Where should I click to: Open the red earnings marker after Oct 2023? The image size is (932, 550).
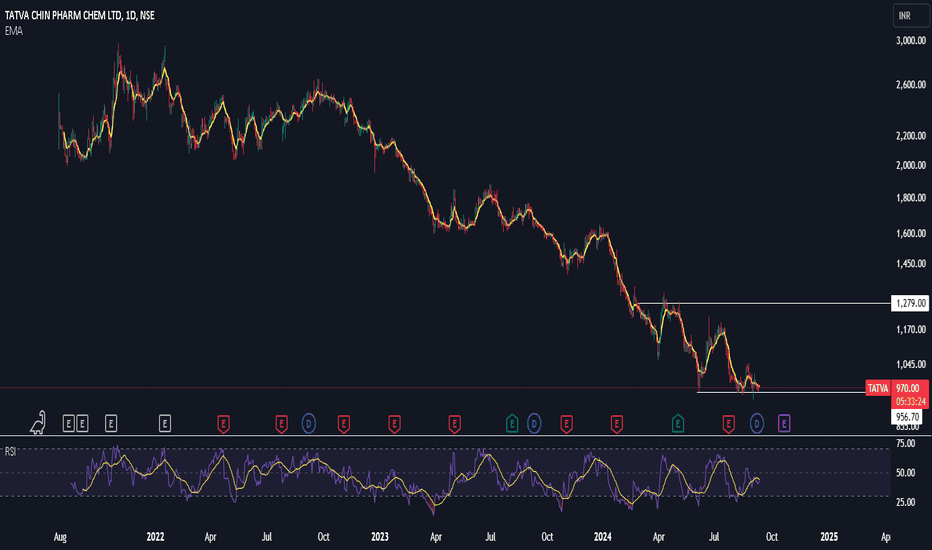coord(566,424)
